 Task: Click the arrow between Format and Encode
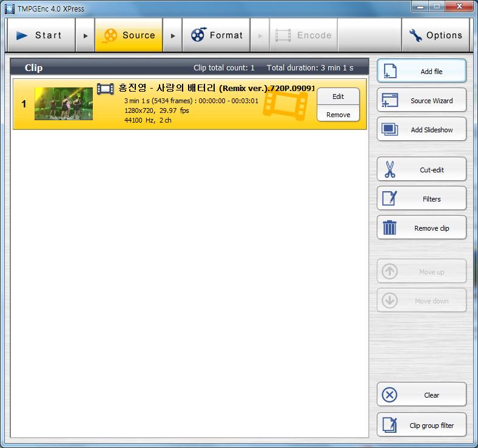pyautogui.click(x=260, y=35)
